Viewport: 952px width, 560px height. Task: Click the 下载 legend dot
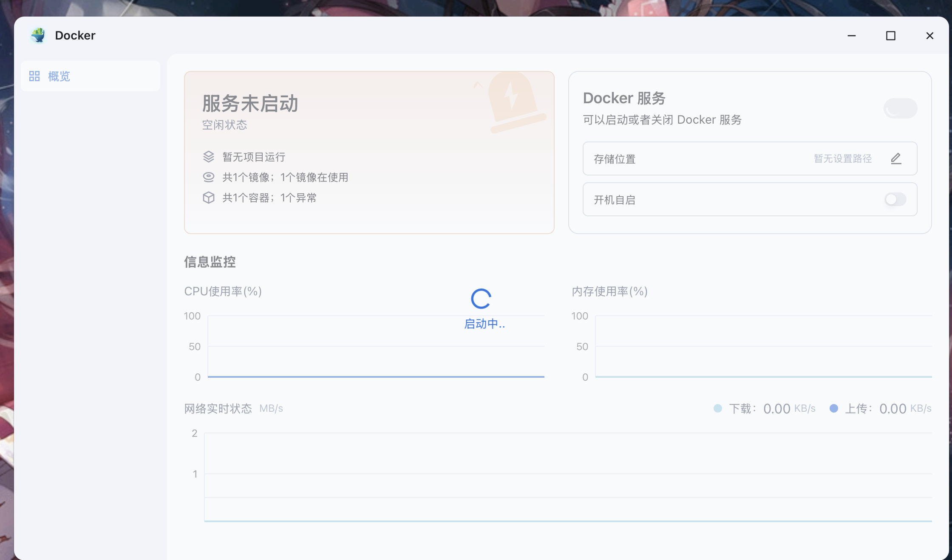[x=718, y=408]
